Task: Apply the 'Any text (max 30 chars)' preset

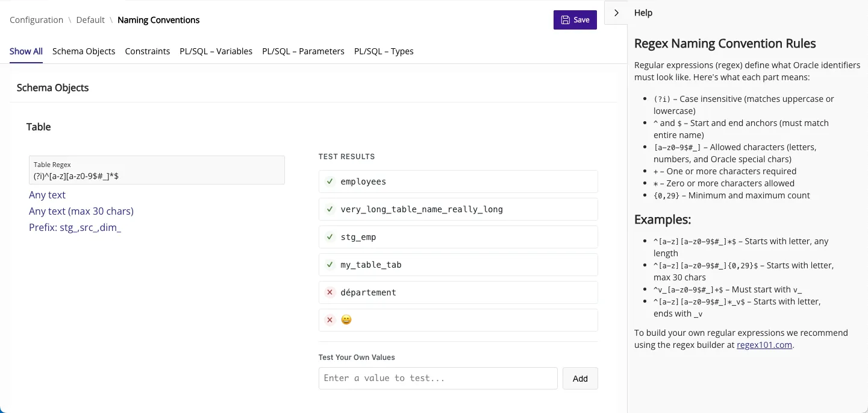Action: coord(81,211)
